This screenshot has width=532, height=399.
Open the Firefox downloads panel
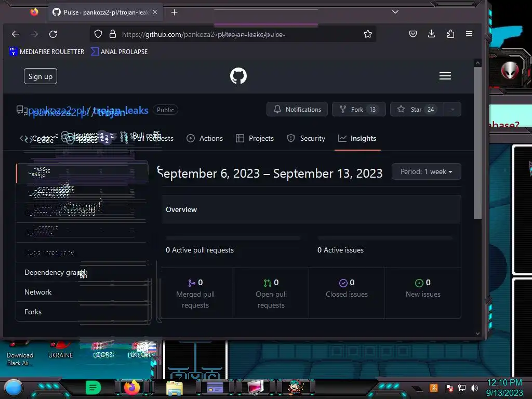[432, 34]
